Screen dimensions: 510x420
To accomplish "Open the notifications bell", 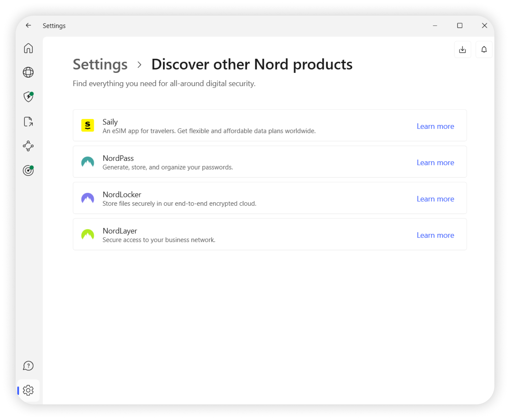I will pos(484,50).
